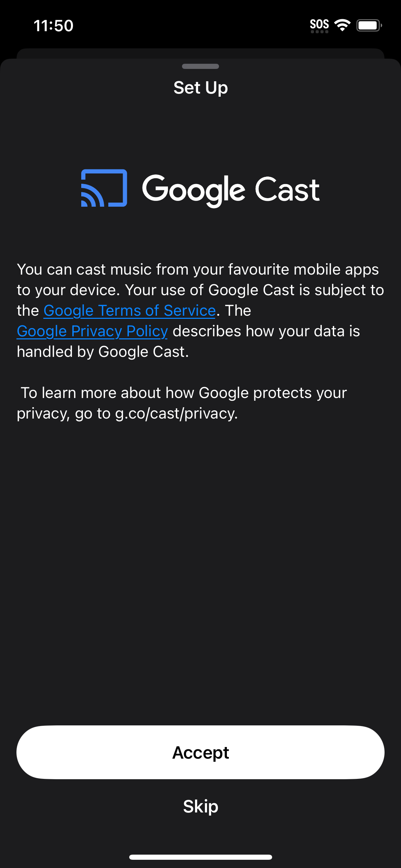
Task: Tap the Wi-Fi status icon
Action: click(342, 25)
